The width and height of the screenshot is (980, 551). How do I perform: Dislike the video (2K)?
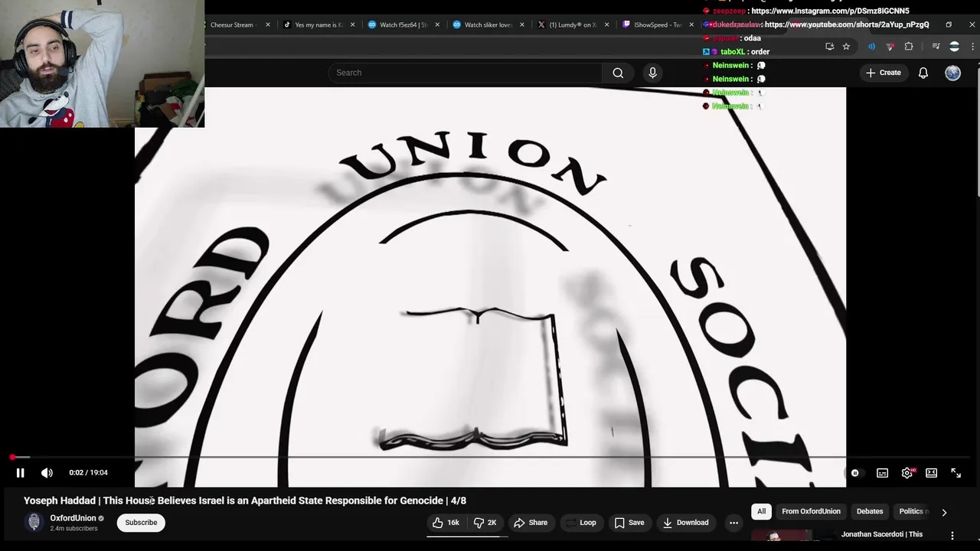click(x=485, y=523)
